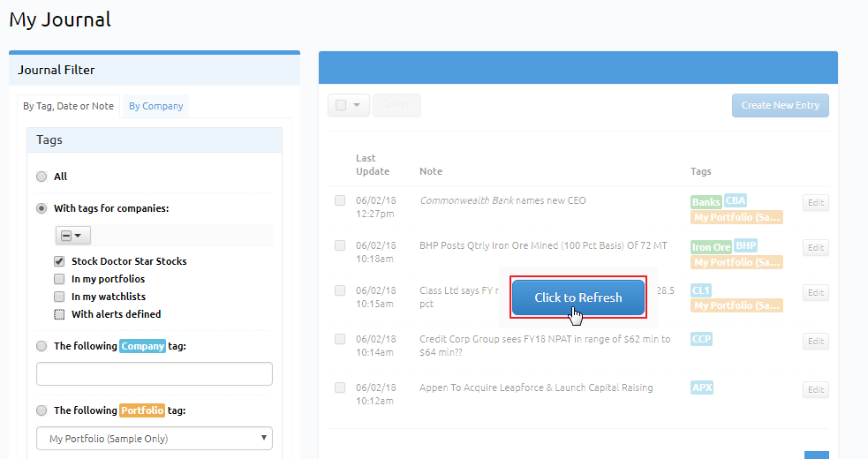Click the Note column header
The image size is (868, 459).
(431, 171)
